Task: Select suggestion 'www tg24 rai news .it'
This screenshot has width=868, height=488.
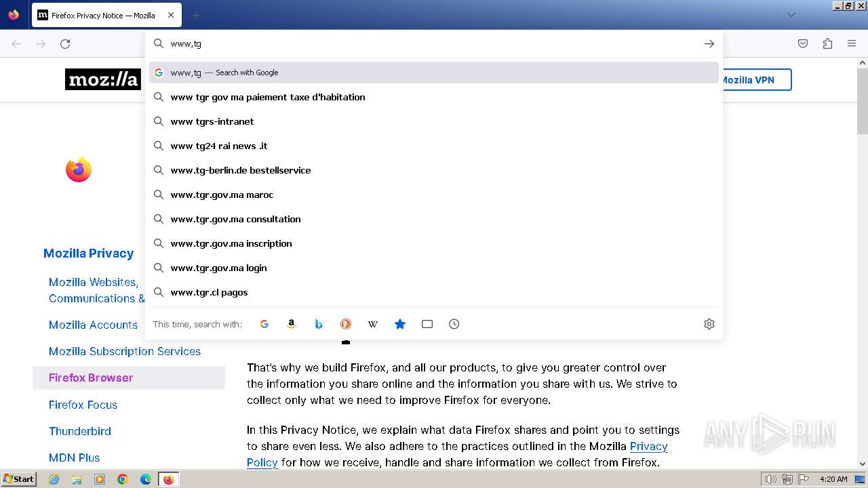Action: pyautogui.click(x=434, y=146)
